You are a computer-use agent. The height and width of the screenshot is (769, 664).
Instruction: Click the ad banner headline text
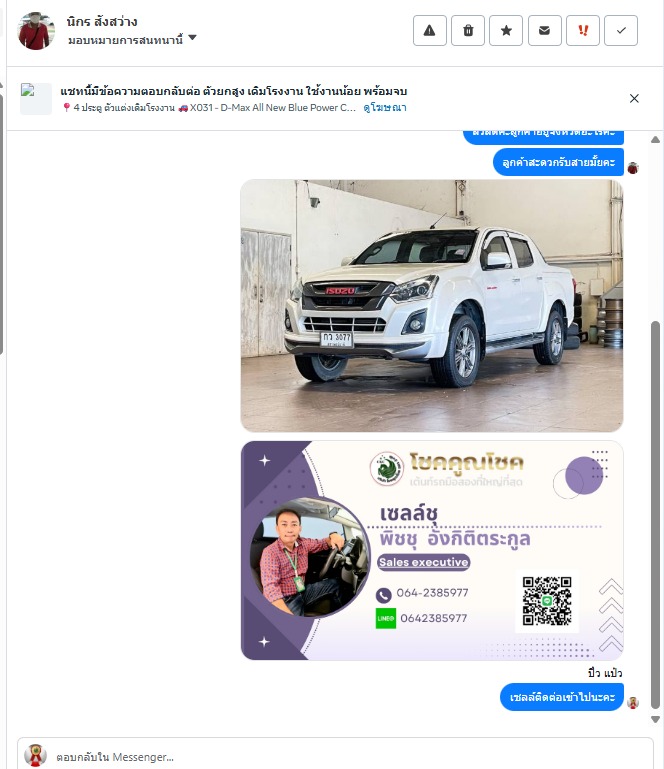click(233, 91)
